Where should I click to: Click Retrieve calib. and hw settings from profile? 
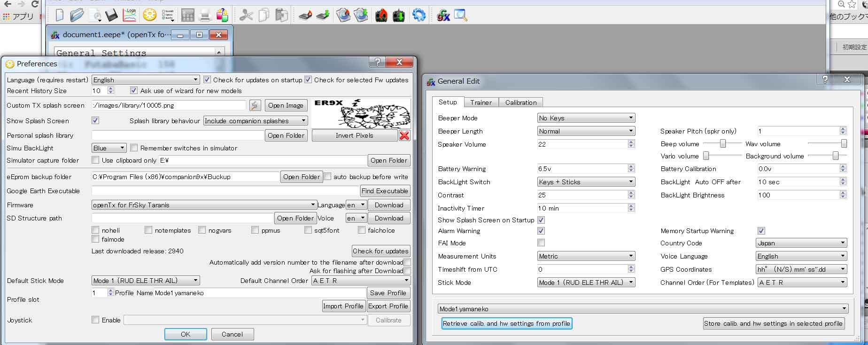[x=506, y=323]
